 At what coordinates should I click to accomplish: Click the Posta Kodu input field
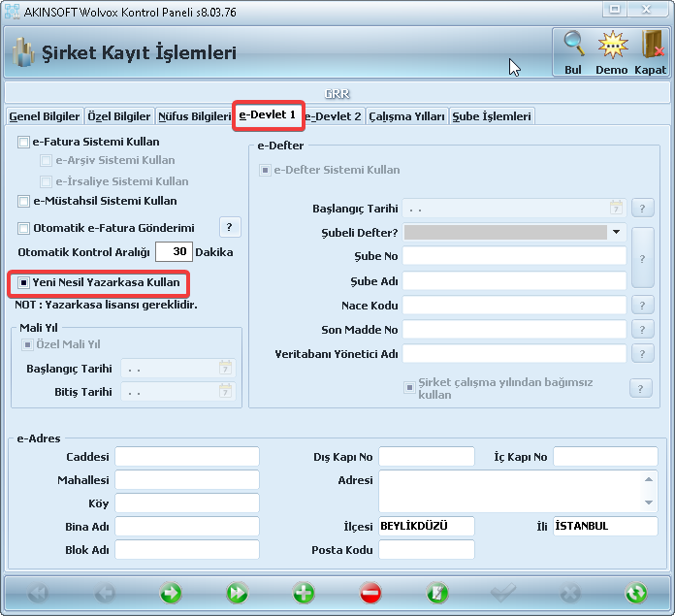pos(427,549)
